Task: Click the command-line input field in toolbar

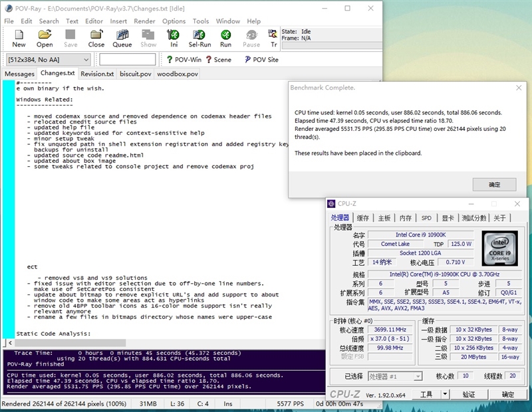Action: [127, 60]
